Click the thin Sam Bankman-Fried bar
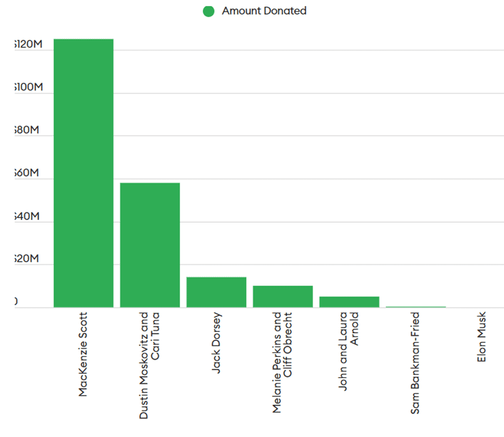 tap(415, 307)
